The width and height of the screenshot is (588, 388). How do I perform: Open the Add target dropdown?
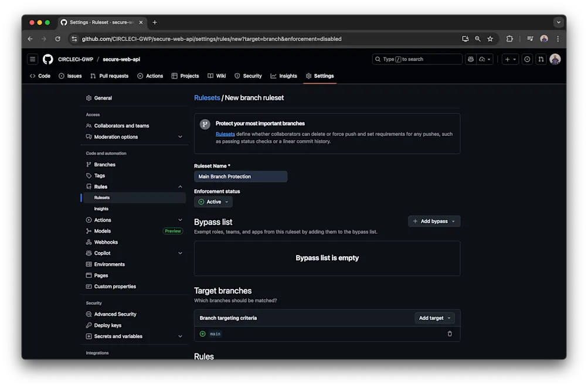434,318
